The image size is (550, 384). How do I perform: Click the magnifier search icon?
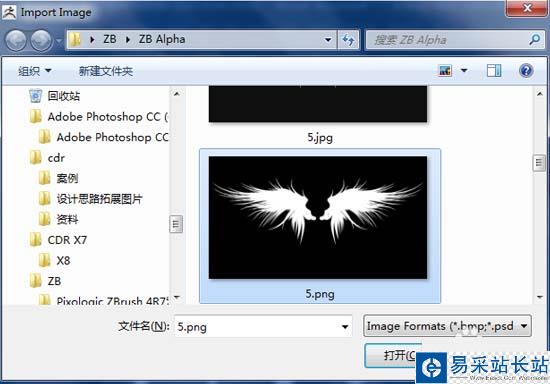click(x=535, y=39)
